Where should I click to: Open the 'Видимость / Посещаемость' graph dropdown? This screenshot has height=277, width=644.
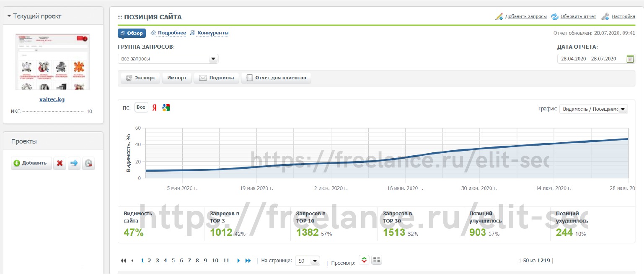point(594,109)
